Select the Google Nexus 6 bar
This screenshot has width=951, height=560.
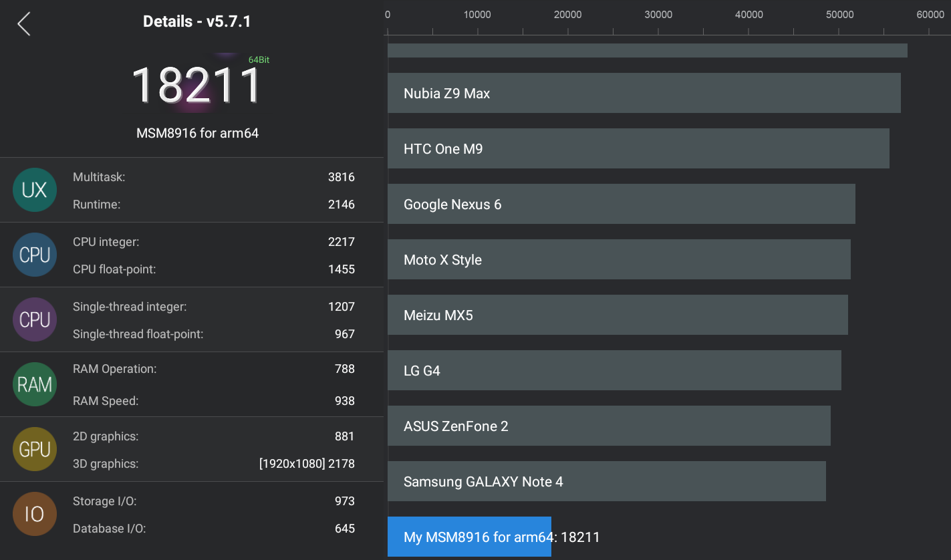622,204
